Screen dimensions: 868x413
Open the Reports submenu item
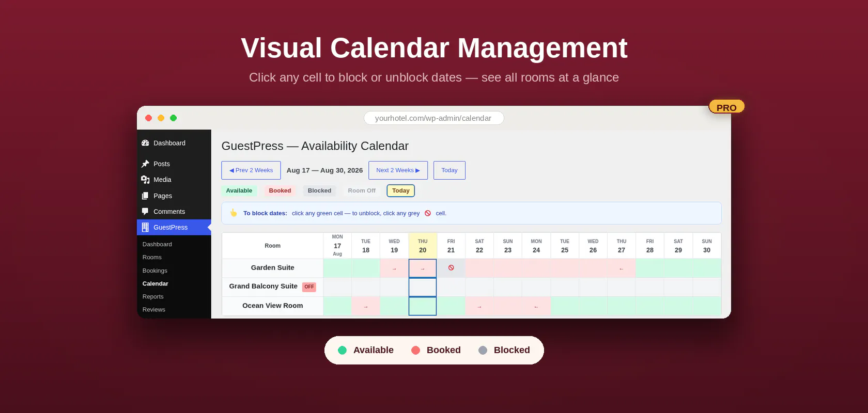[x=153, y=297]
